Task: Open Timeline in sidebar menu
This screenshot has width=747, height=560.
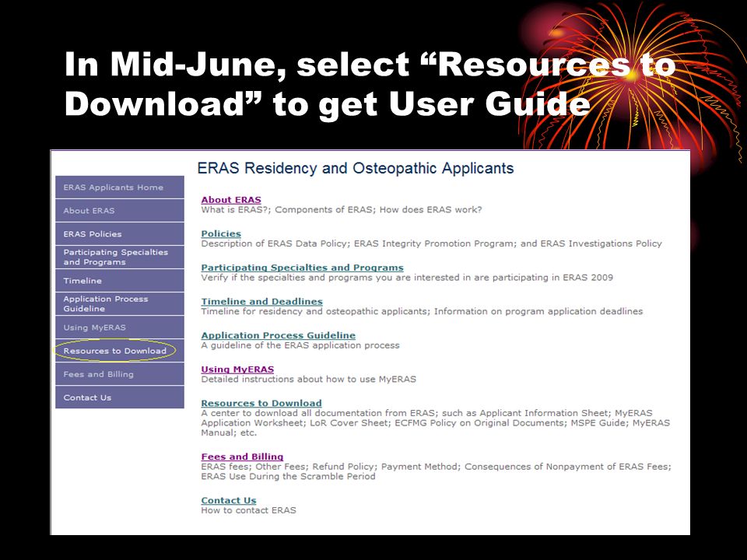Action: click(120, 281)
